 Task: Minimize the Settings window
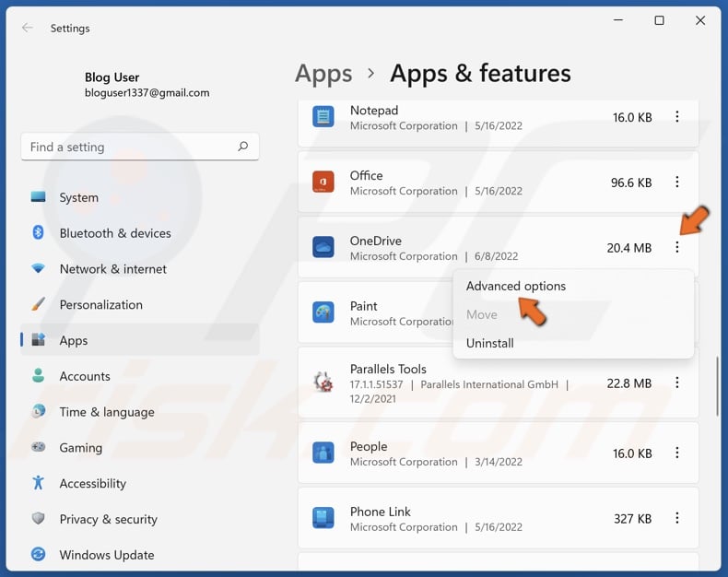click(x=618, y=20)
